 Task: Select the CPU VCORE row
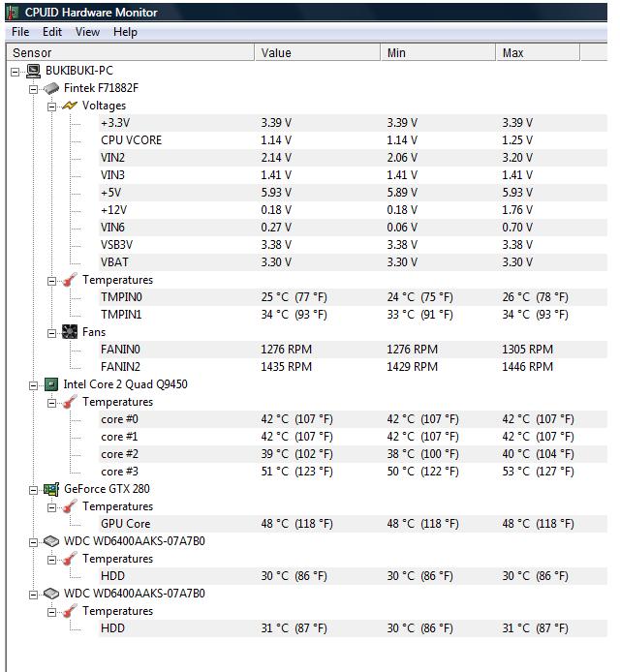[353, 140]
